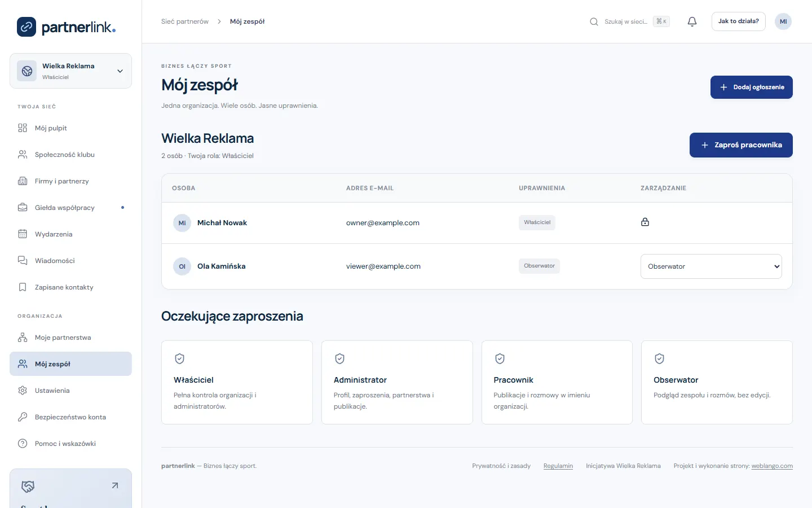Click the shield icon on Pracownik card
The image size is (812, 508).
(500, 358)
